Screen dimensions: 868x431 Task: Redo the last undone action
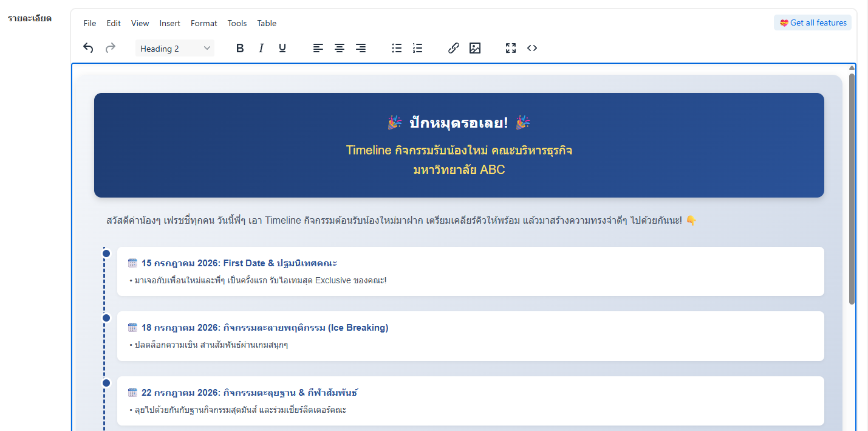pos(110,48)
